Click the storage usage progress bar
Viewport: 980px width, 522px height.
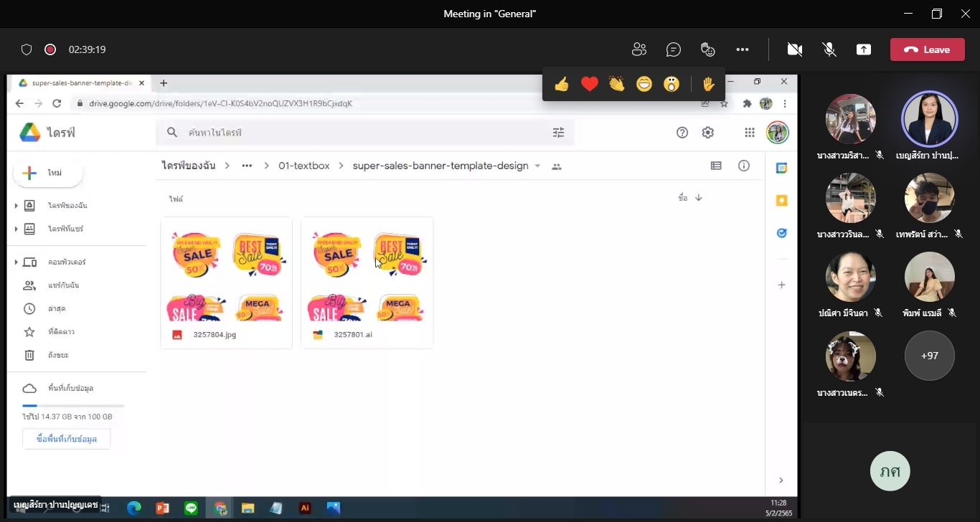[x=73, y=406]
